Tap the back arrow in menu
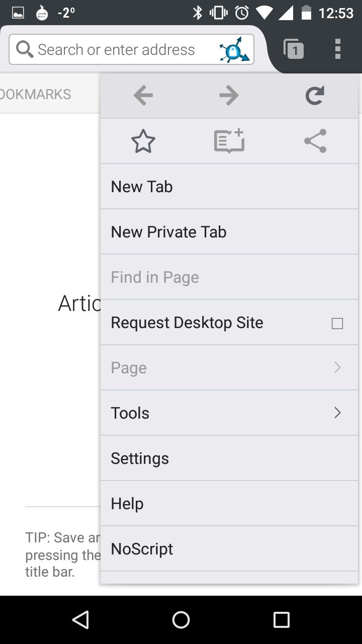Screen dimensions: 362x644 pos(143,95)
